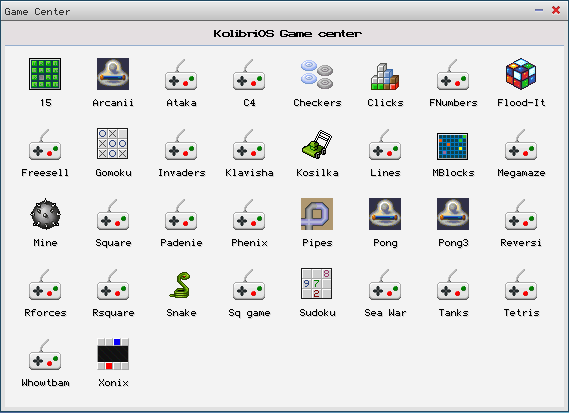Open the Tetris game icon

click(521, 285)
